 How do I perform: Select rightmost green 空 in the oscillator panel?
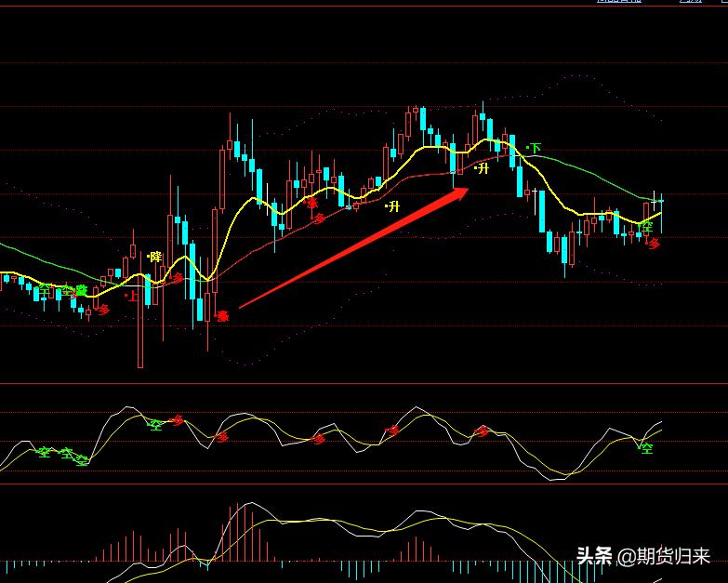(x=646, y=448)
